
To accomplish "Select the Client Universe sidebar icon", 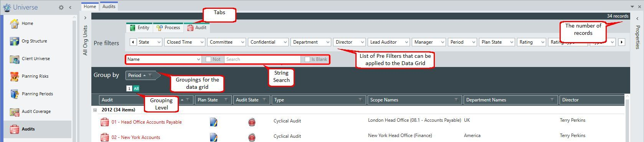I will pyautogui.click(x=15, y=59).
